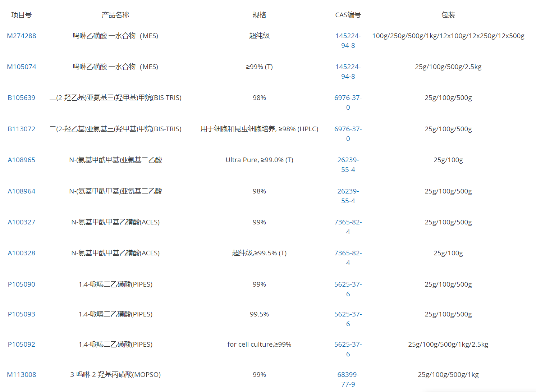Click the 用于细胞和昆虫细胞培养 spec cell

tap(259, 129)
